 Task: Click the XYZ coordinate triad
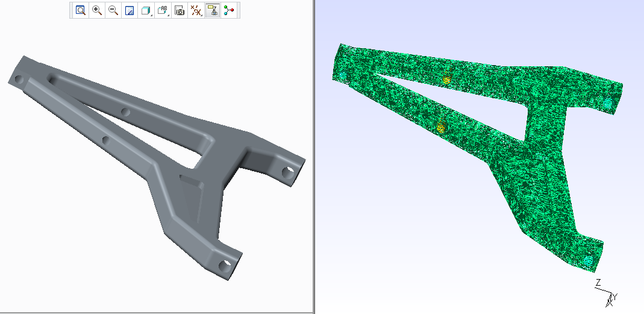607,293
